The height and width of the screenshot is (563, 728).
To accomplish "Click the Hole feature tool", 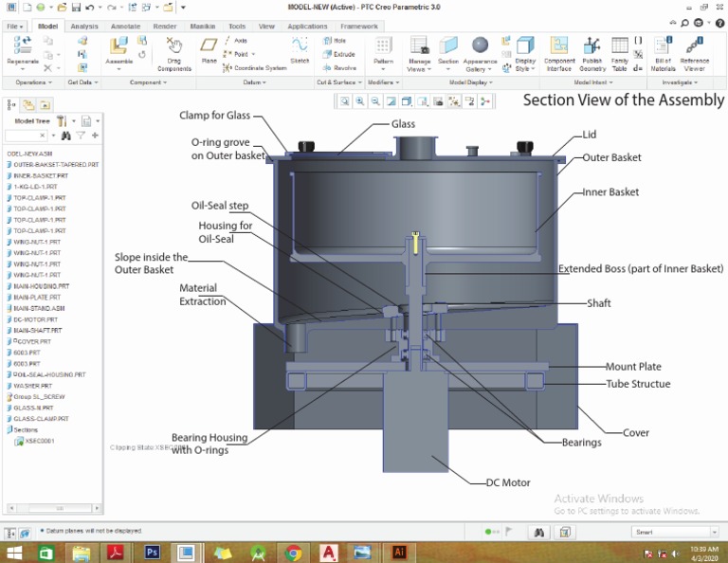I will click(x=335, y=41).
